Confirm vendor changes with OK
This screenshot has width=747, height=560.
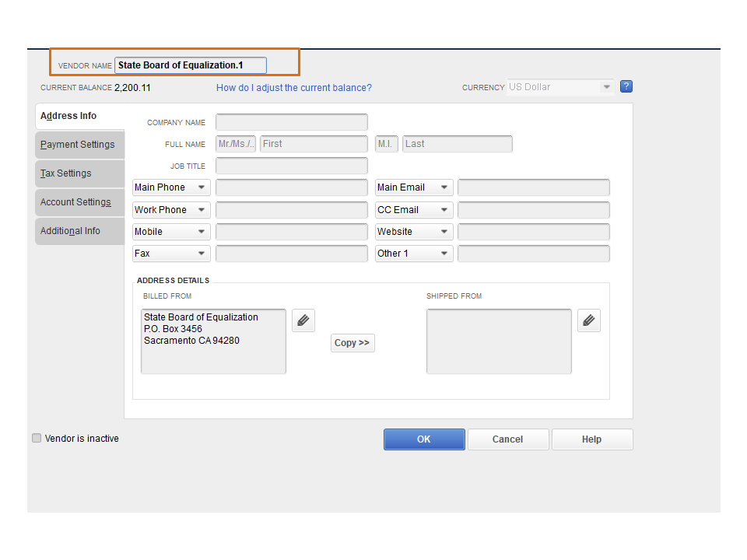(x=424, y=439)
